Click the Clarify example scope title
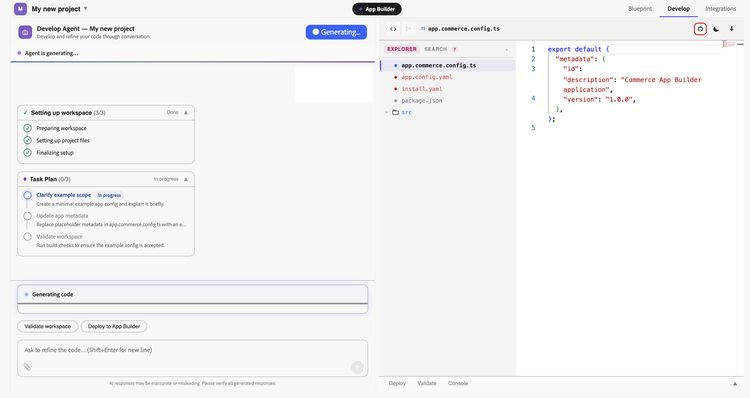 pyautogui.click(x=64, y=195)
